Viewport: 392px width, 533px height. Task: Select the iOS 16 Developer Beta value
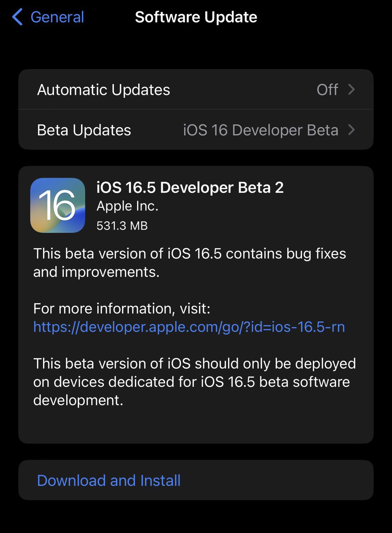(261, 130)
